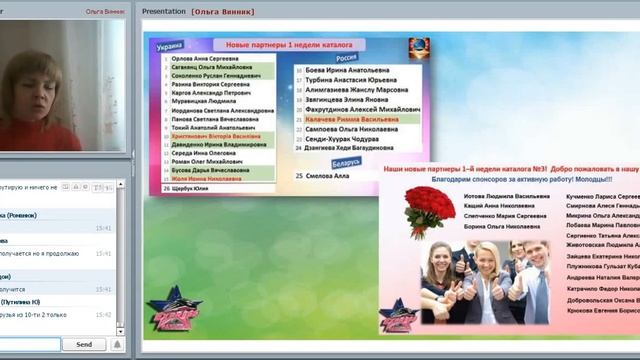The image size is (640, 360).
Task: Click name Муравицкая Людмила
Action: pos(203,101)
